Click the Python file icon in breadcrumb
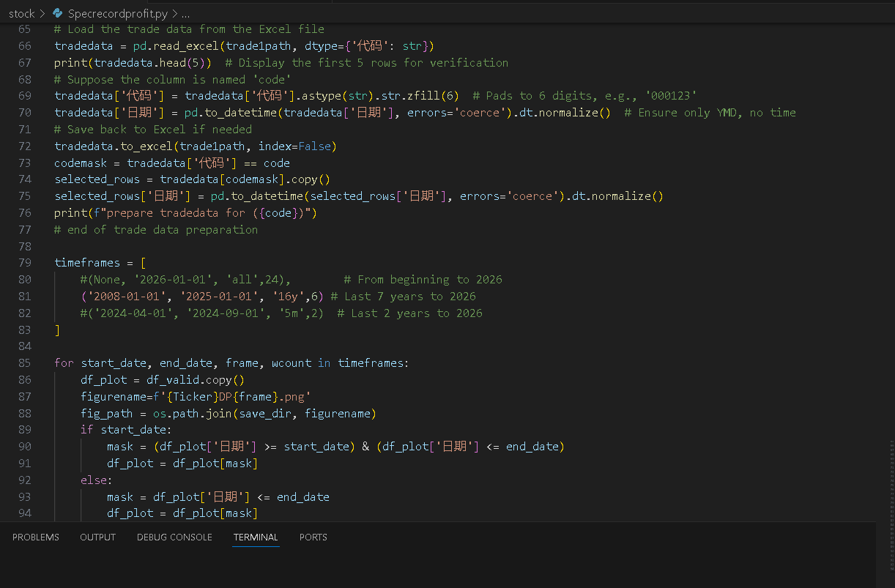Image resolution: width=895 pixels, height=588 pixels. point(57,14)
